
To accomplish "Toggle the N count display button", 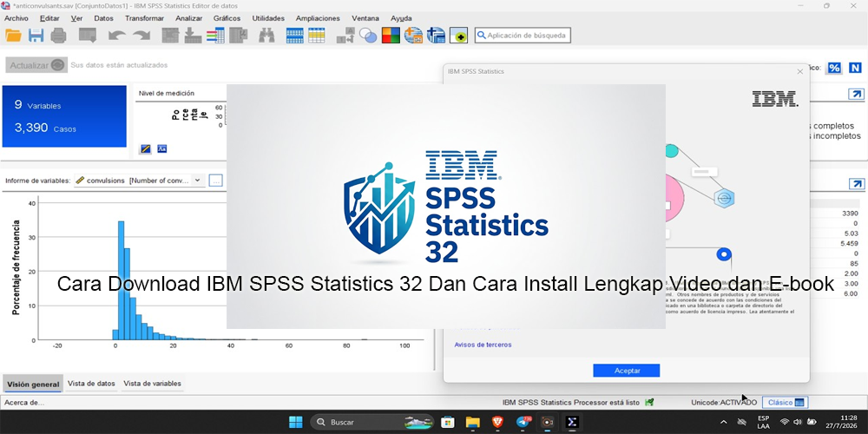I will point(855,68).
